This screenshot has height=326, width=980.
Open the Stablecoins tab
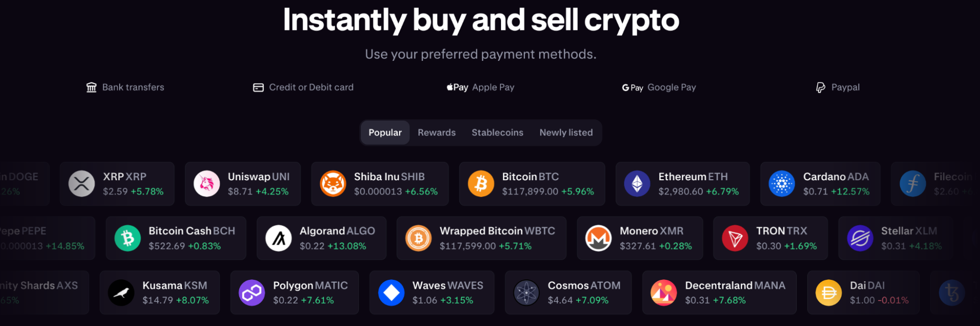pos(498,133)
